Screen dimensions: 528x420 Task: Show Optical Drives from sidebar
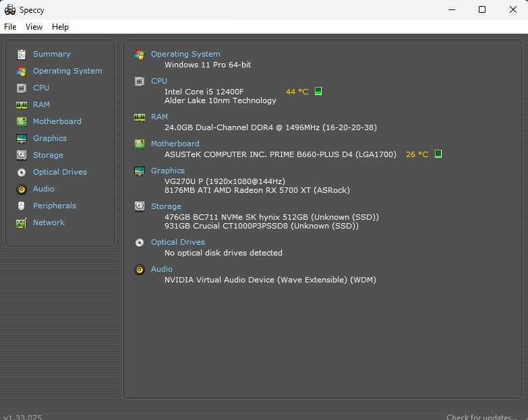tap(59, 172)
